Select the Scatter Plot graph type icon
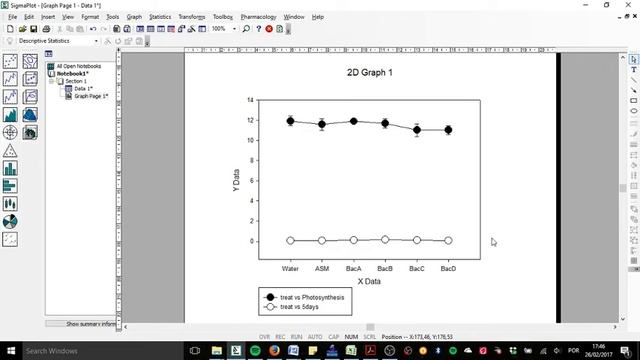640x360 pixels. (x=10, y=61)
